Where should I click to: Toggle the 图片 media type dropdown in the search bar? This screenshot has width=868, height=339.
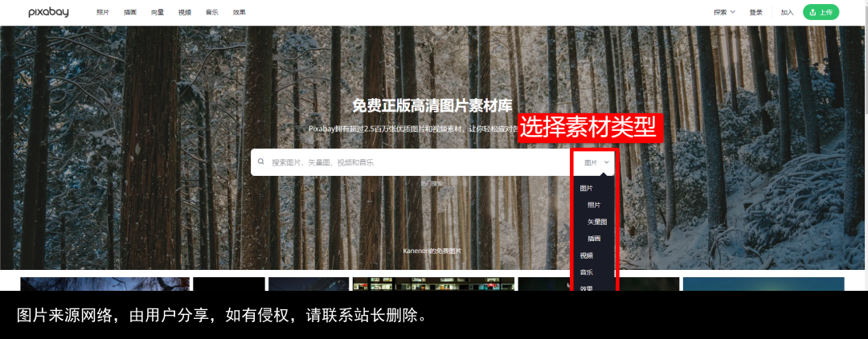point(596,162)
